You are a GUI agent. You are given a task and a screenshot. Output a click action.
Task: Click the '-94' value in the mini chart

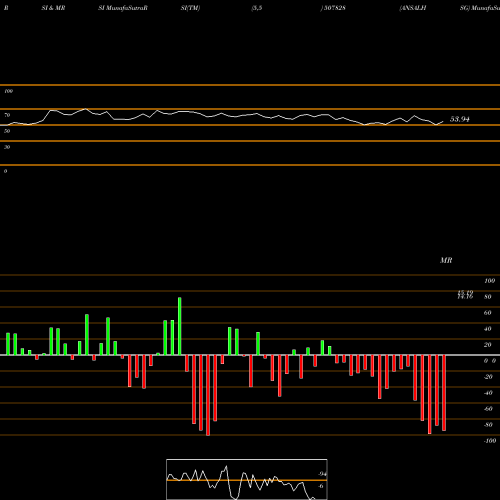pyautogui.click(x=322, y=474)
